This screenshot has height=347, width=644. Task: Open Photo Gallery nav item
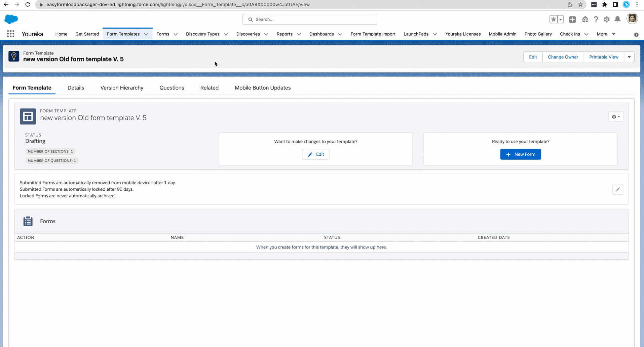click(x=538, y=34)
